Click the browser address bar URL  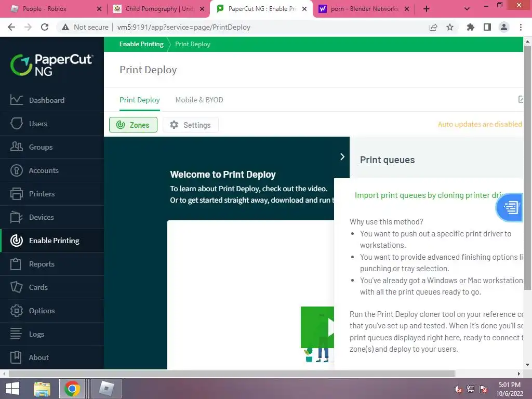coord(183,27)
